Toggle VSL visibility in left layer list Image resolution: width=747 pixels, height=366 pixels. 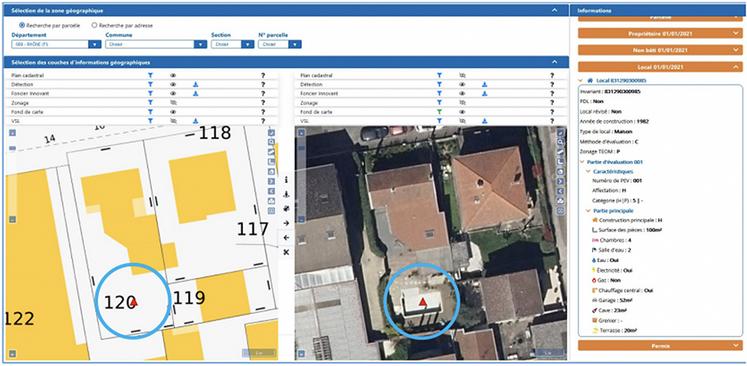pos(173,121)
